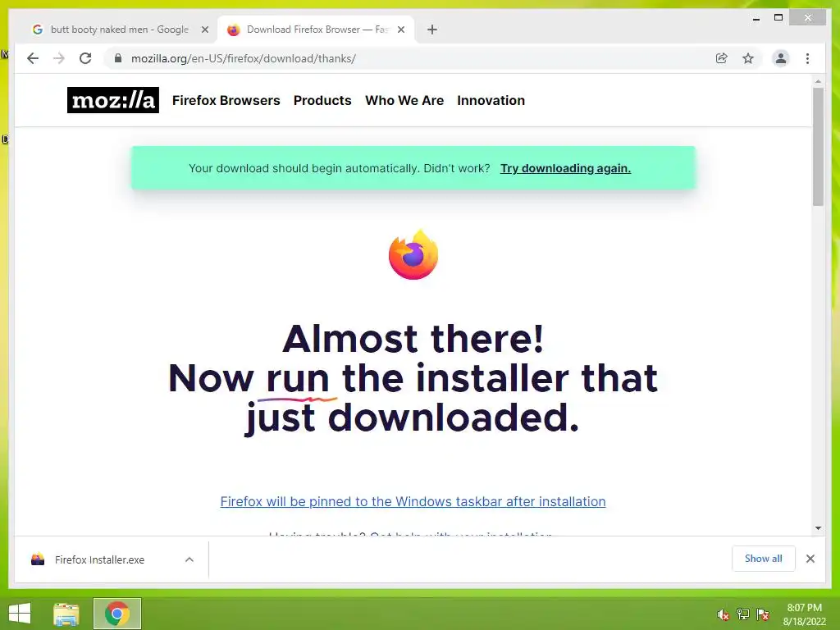The image size is (840, 630).
Task: Open a new tab with the plus button
Action: [x=432, y=30]
